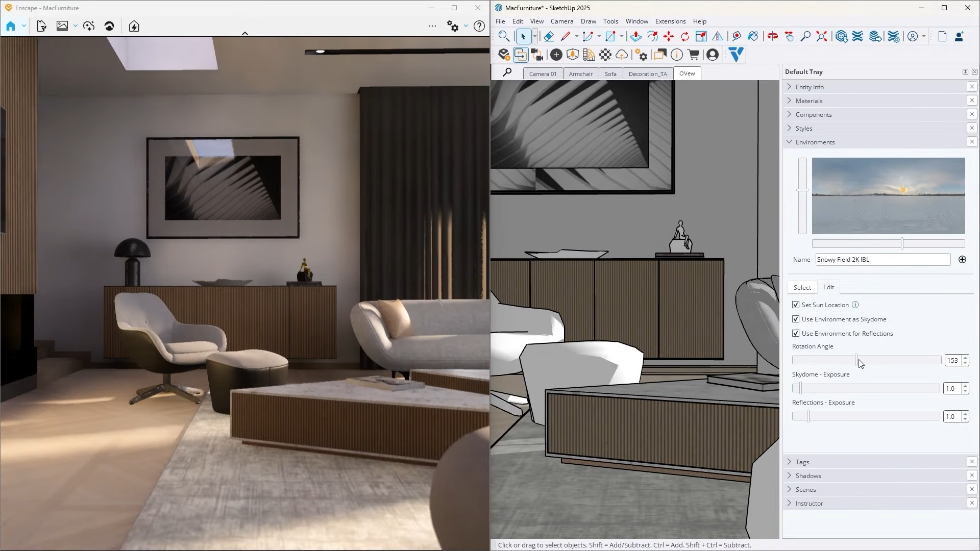The height and width of the screenshot is (551, 980).
Task: Expand the Materials panel
Action: coord(809,101)
